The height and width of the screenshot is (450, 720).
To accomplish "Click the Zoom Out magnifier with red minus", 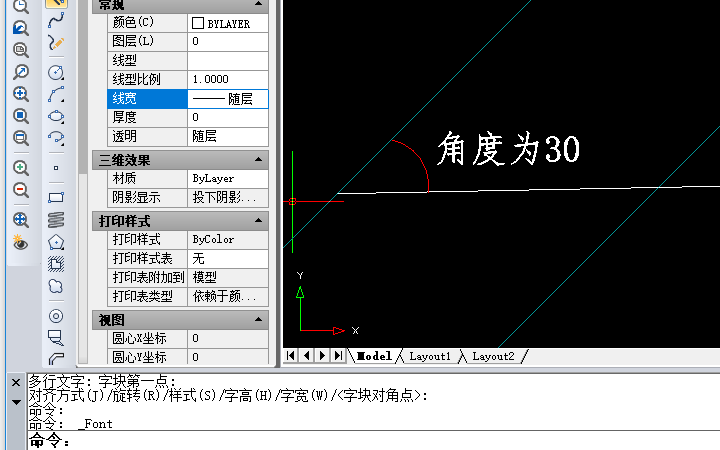I will pos(20,190).
